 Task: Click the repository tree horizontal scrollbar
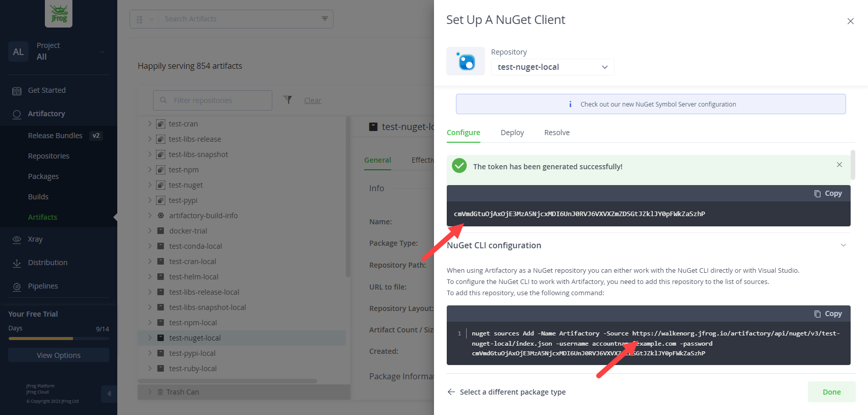click(227, 381)
